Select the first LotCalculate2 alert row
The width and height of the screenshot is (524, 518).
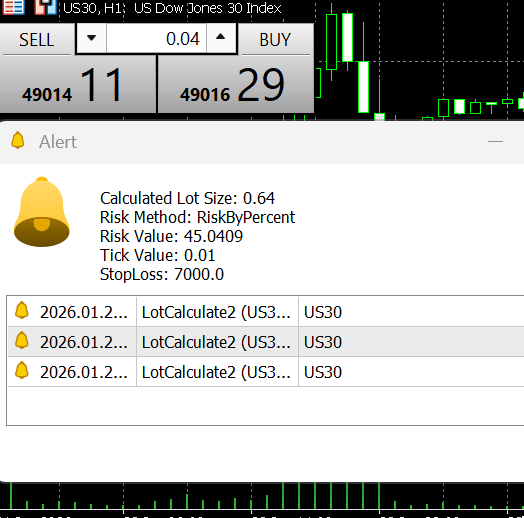266,312
